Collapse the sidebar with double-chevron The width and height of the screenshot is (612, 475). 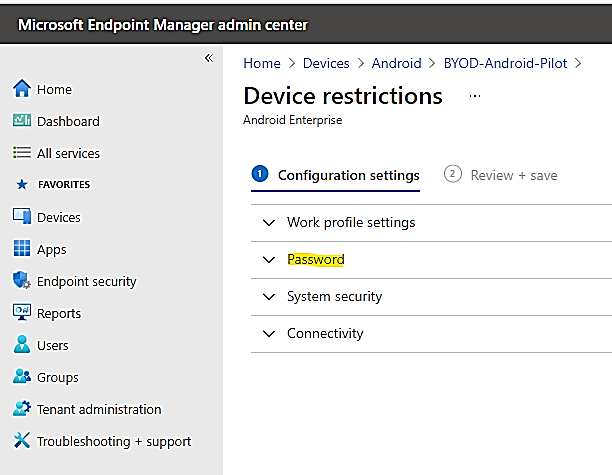click(208, 58)
